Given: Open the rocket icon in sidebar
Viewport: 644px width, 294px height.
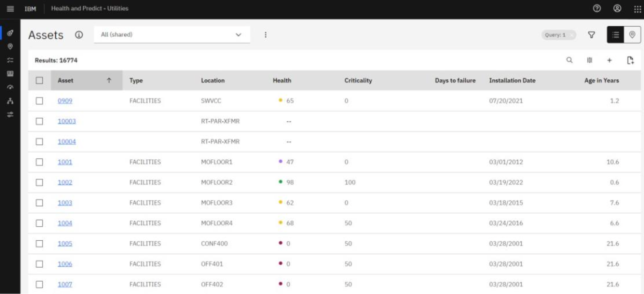Looking at the screenshot, I should tap(10, 33).
